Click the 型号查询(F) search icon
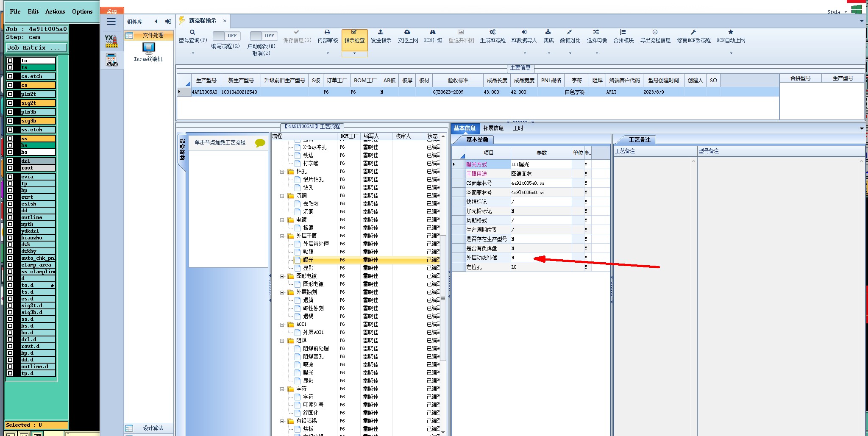Screen dimensions: 868x436 pos(192,32)
